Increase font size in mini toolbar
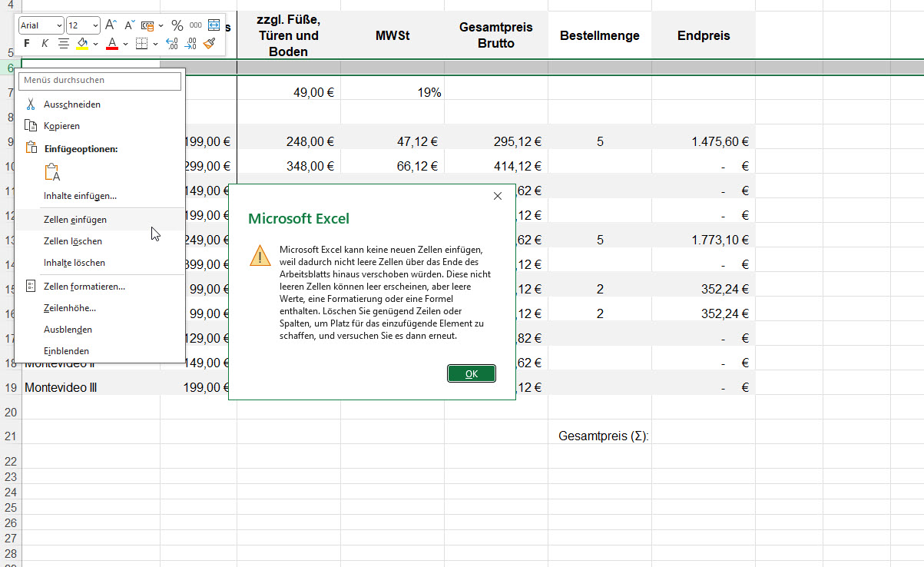The width and height of the screenshot is (924, 567). 111,25
